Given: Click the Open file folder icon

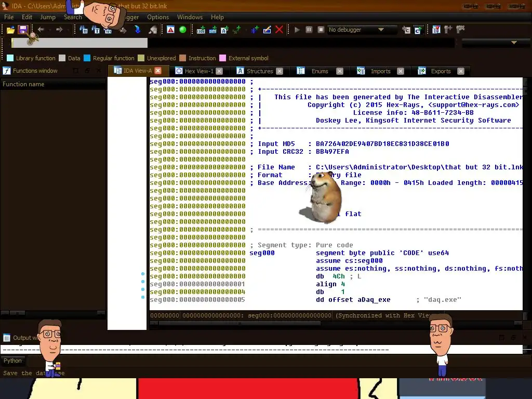Looking at the screenshot, I should [10, 30].
